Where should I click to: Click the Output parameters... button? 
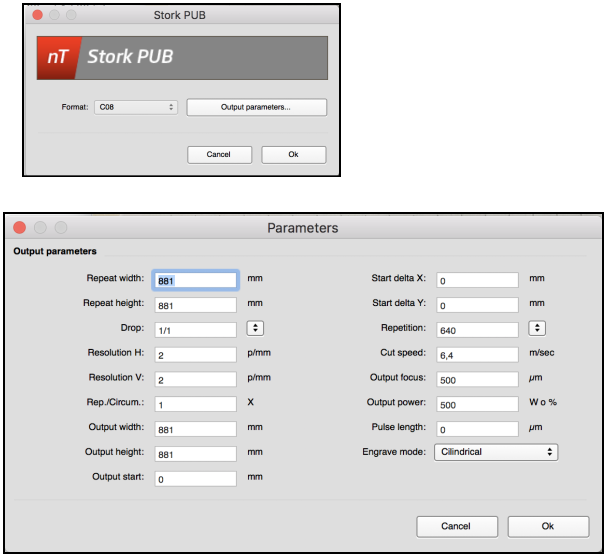257,107
